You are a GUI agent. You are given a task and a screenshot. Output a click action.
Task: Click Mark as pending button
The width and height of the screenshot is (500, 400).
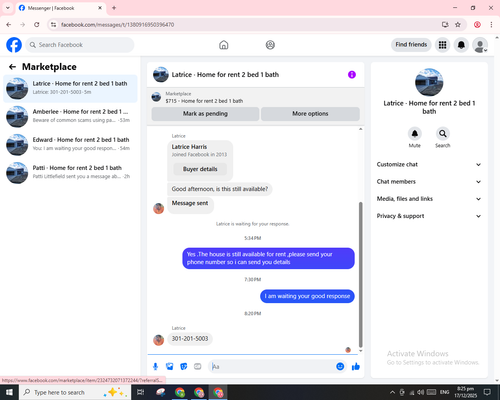pos(205,114)
